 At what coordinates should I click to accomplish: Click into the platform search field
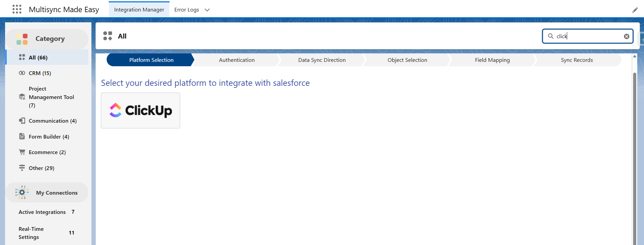tap(588, 36)
